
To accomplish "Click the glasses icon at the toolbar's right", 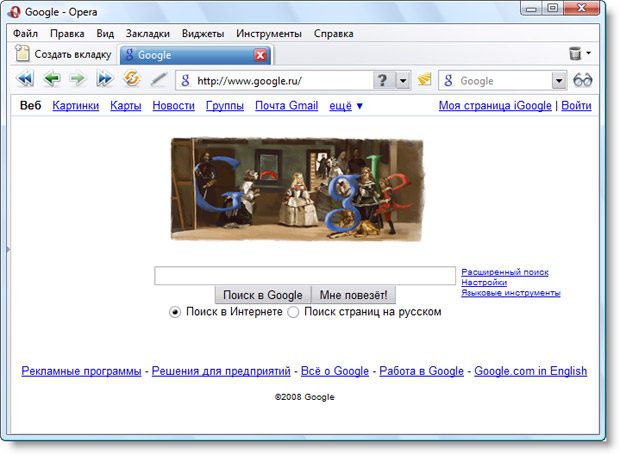I will [582, 80].
